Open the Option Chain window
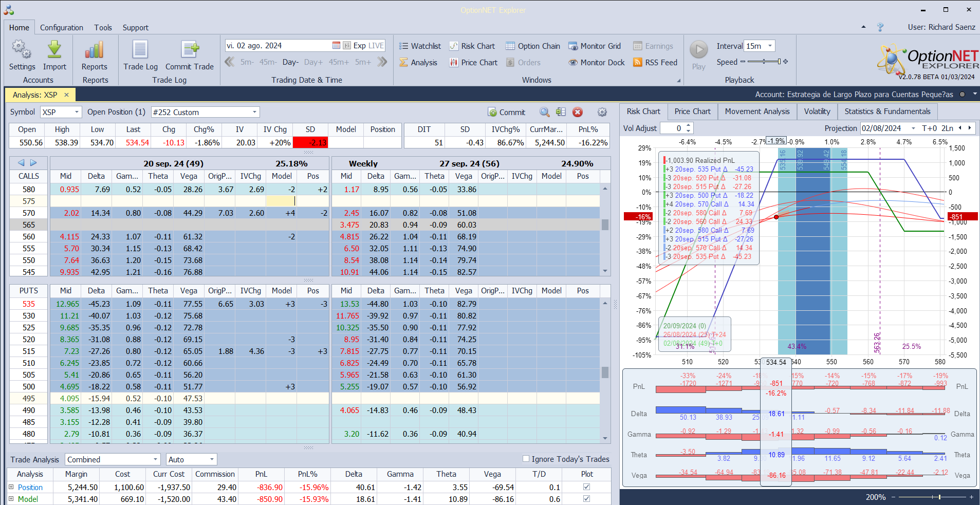980x505 pixels. (x=532, y=46)
